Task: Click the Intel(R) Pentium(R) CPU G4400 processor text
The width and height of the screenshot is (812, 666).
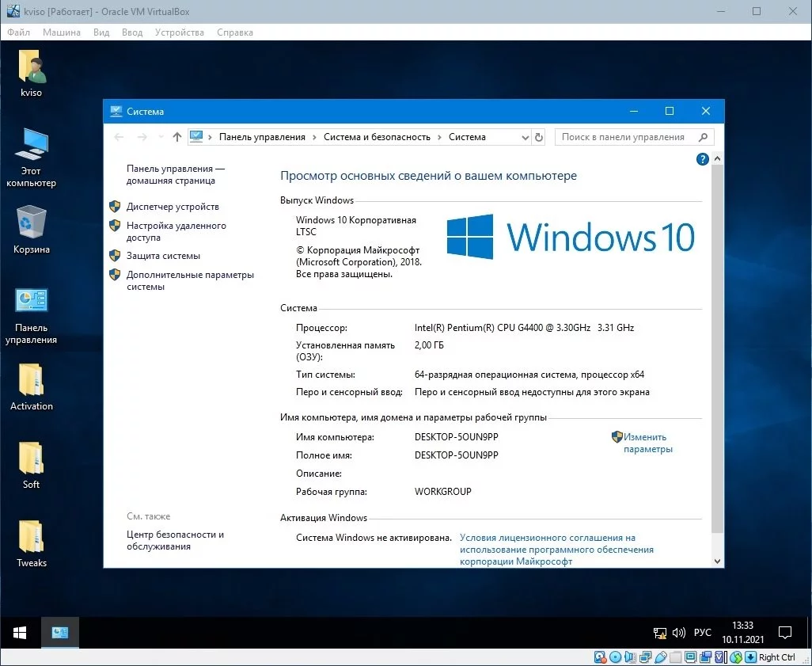Action: (x=524, y=328)
